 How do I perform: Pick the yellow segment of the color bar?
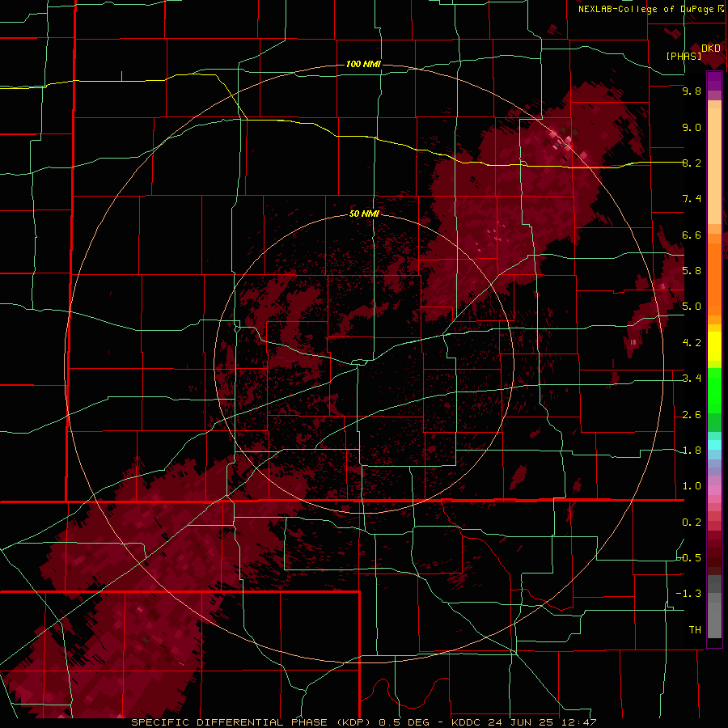[714, 346]
